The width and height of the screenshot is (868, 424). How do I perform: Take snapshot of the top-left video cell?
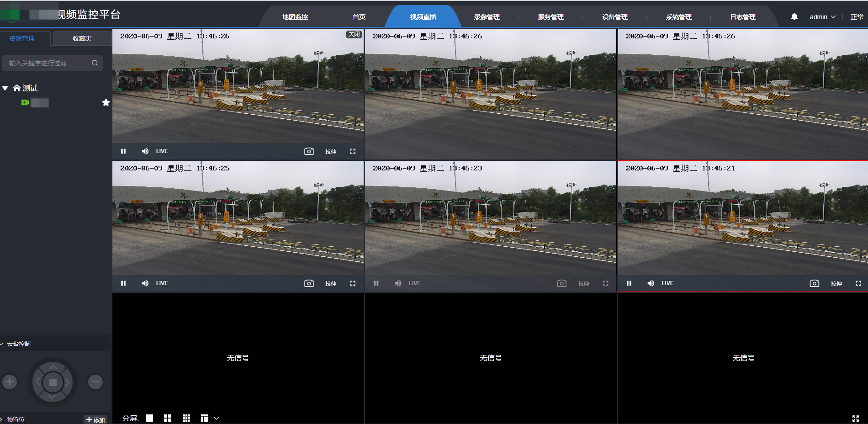[309, 151]
